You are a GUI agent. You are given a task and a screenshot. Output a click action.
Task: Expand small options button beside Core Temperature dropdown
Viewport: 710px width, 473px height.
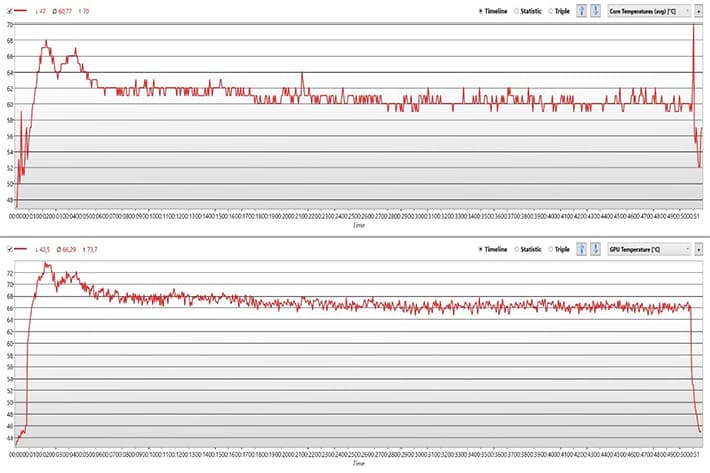coord(699,11)
